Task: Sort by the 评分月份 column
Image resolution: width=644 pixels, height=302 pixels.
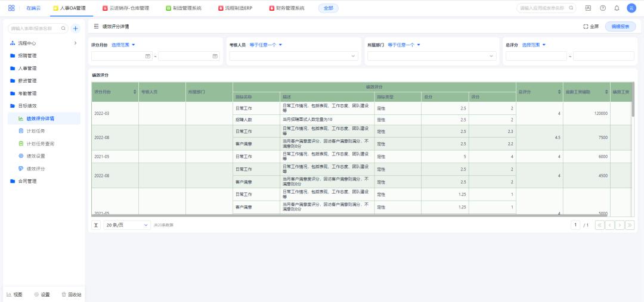Action: (x=135, y=92)
